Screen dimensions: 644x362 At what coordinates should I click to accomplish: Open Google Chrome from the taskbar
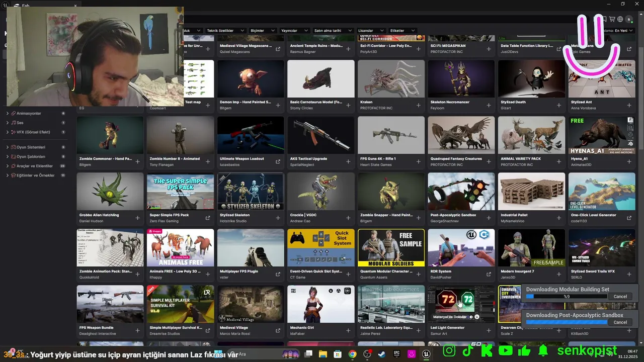[x=353, y=354]
